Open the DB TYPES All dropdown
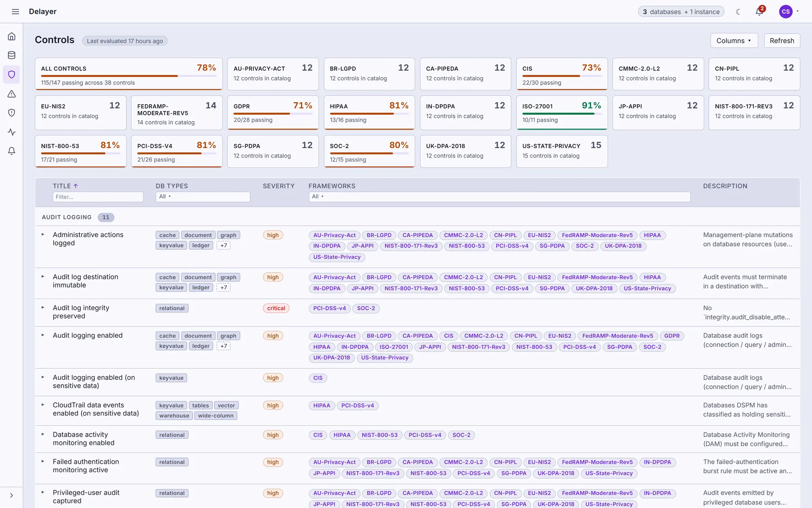 [203, 197]
